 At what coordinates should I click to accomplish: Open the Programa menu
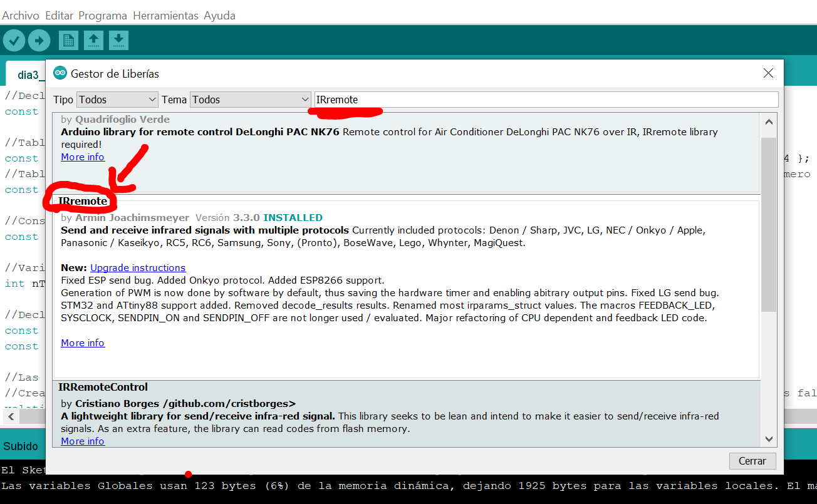pos(103,16)
